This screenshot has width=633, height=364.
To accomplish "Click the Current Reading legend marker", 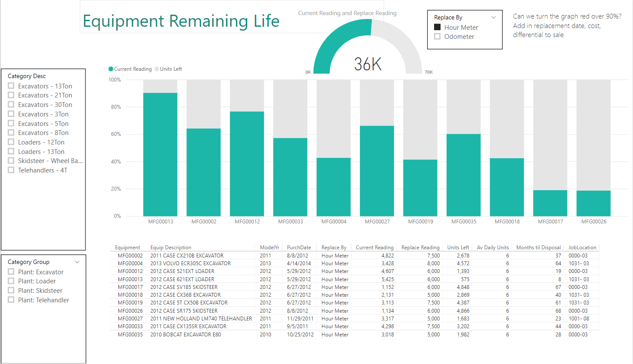I will tap(111, 69).
